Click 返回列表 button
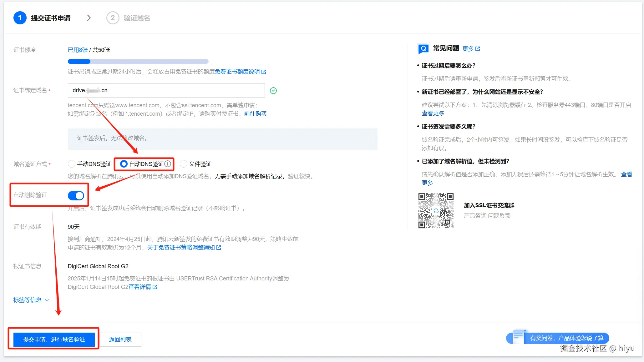644x362 pixels. tap(120, 339)
